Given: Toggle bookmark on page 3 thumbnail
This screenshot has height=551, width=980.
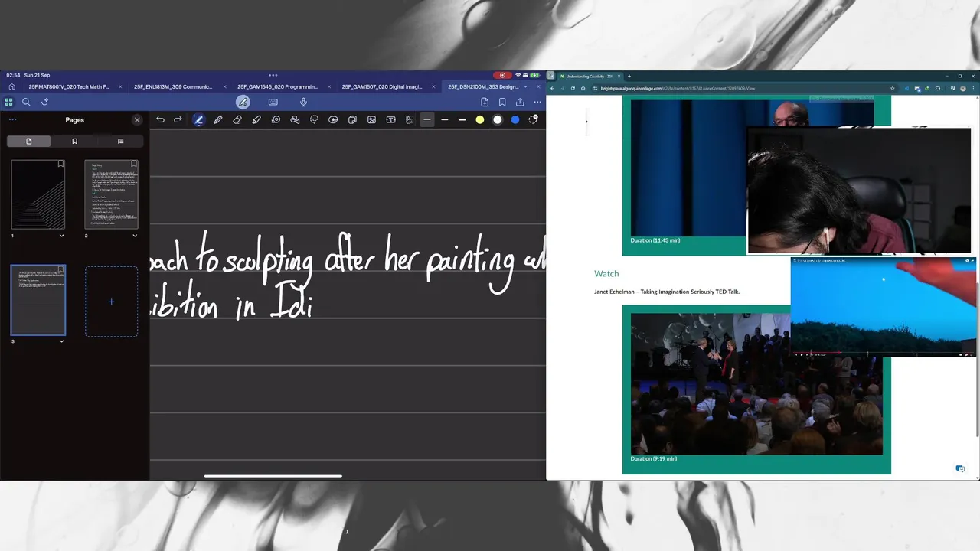Looking at the screenshot, I should click(60, 270).
